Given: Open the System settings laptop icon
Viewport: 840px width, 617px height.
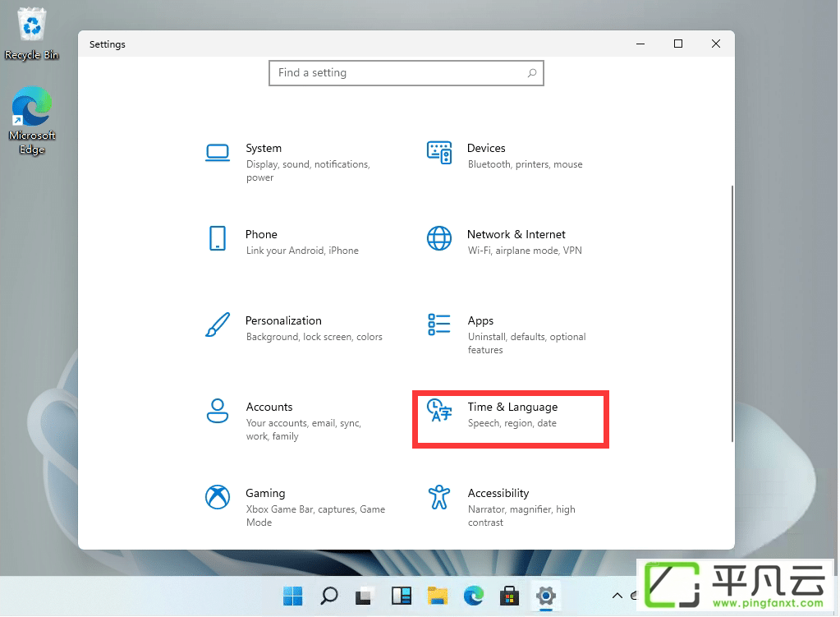Looking at the screenshot, I should pyautogui.click(x=218, y=153).
